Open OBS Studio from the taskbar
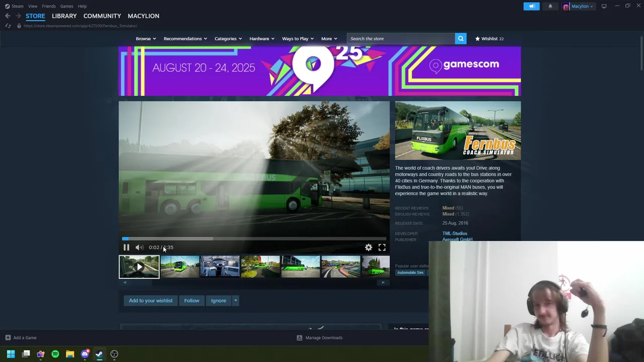 pyautogui.click(x=114, y=354)
